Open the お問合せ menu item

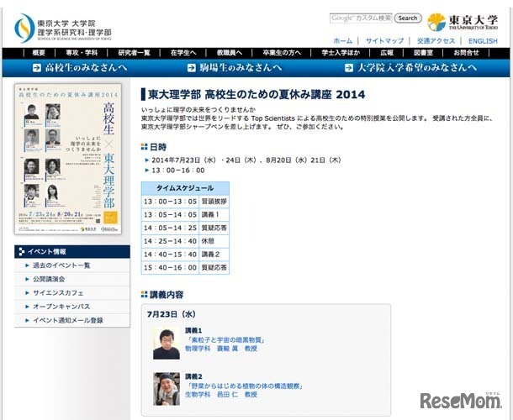coord(466,53)
